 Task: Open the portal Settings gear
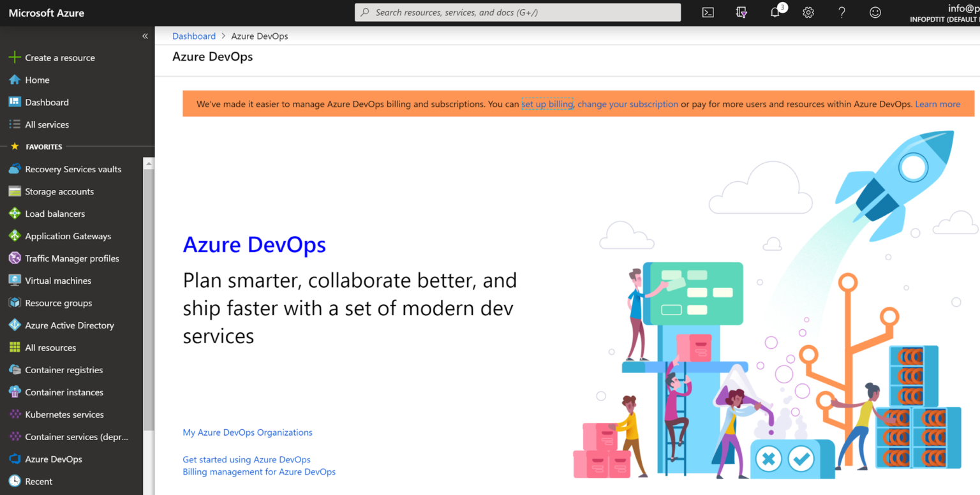(808, 12)
